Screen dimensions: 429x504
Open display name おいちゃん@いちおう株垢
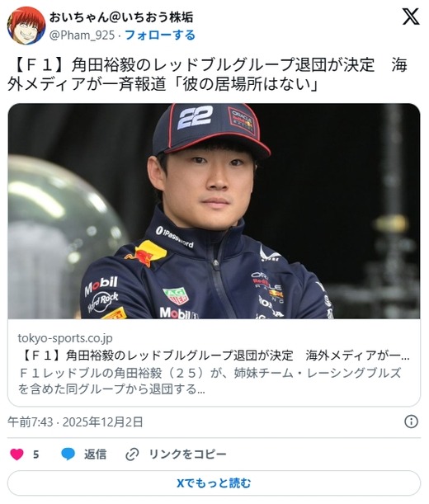(x=121, y=17)
